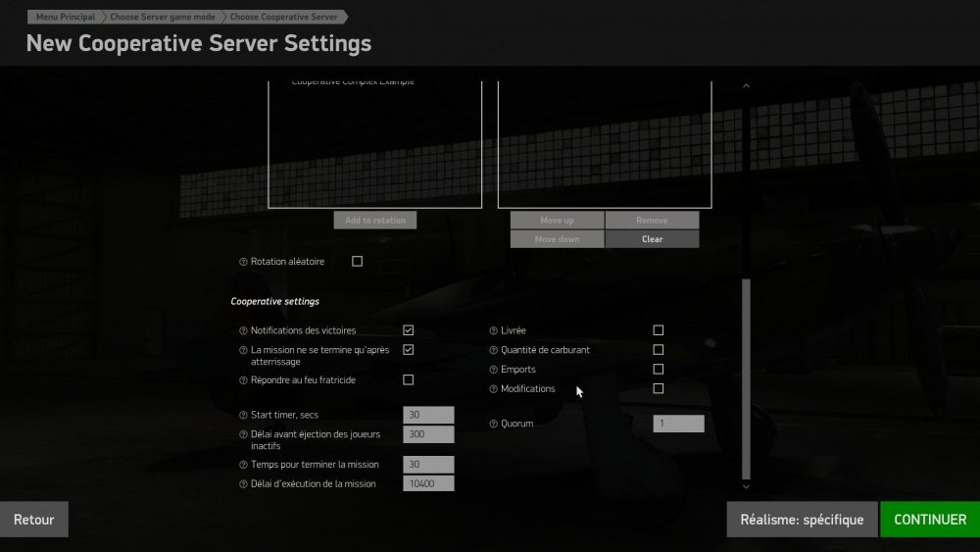Click the "Quorum" label
The height and width of the screenshot is (552, 980).
(516, 424)
